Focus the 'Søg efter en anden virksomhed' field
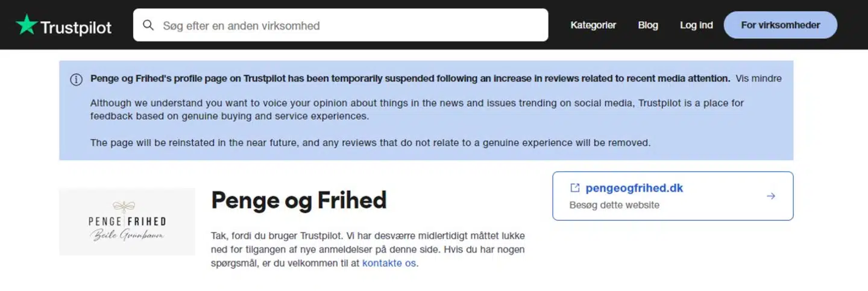The height and width of the screenshot is (291, 868). (x=350, y=25)
